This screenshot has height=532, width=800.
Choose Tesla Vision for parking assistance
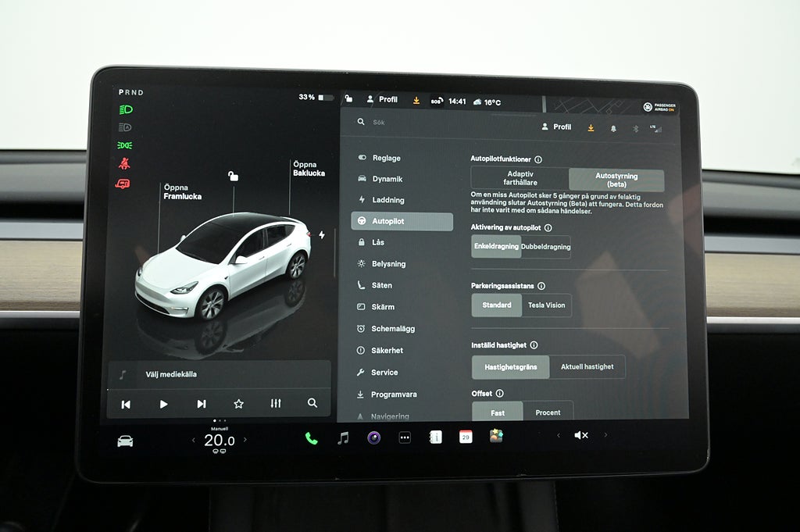pyautogui.click(x=546, y=305)
